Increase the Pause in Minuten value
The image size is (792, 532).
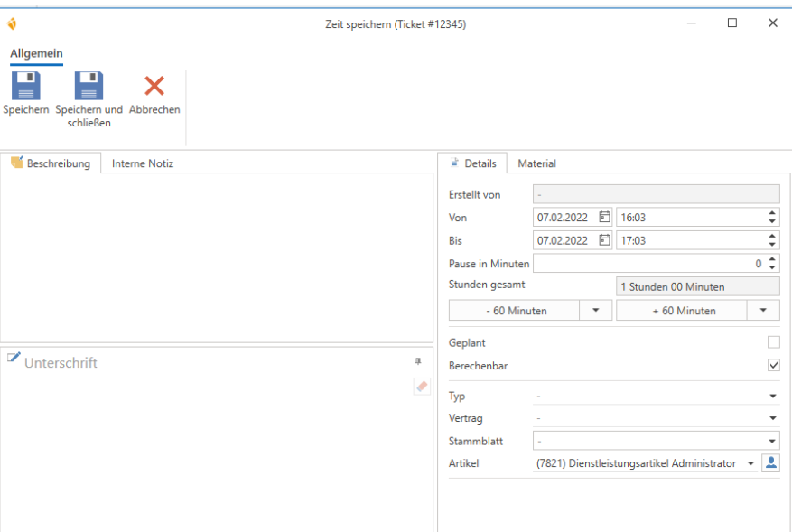coord(772,259)
